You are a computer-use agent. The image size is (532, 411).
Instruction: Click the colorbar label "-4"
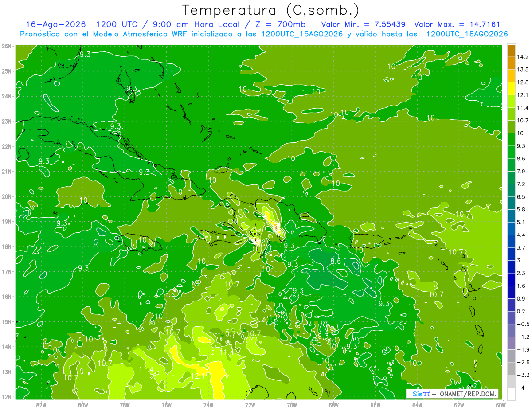point(520,388)
